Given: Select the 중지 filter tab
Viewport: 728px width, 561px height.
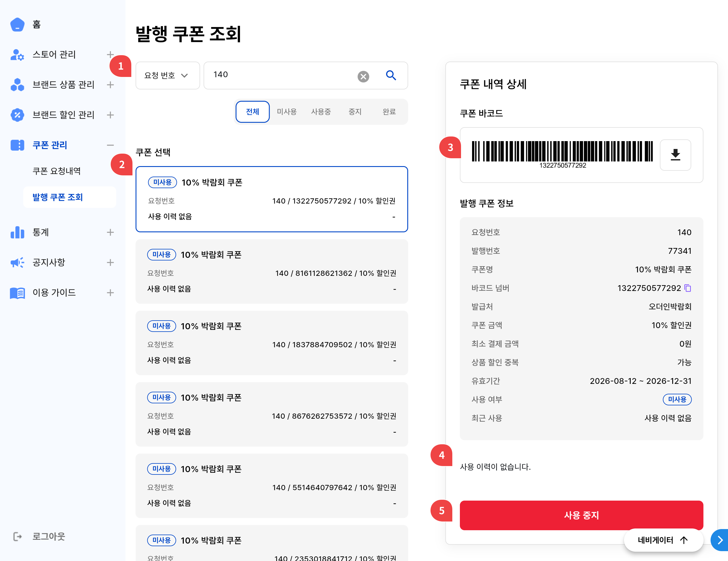Looking at the screenshot, I should [355, 112].
